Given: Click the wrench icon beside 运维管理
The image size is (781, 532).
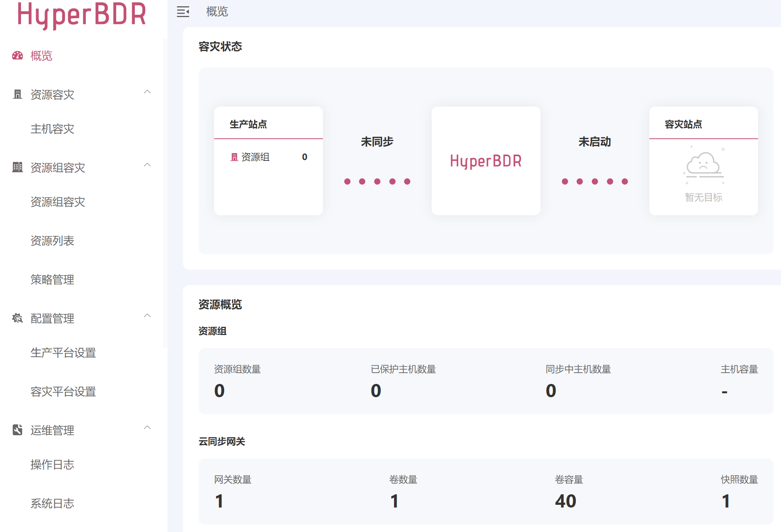Looking at the screenshot, I should pyautogui.click(x=17, y=430).
